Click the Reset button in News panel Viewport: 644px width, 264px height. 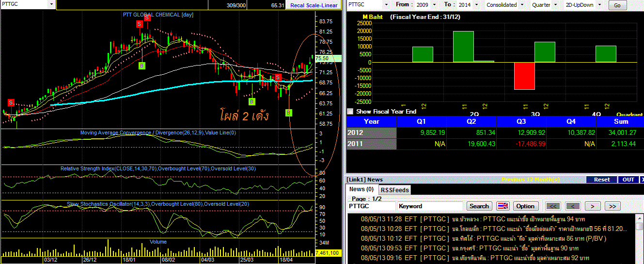[602, 180]
